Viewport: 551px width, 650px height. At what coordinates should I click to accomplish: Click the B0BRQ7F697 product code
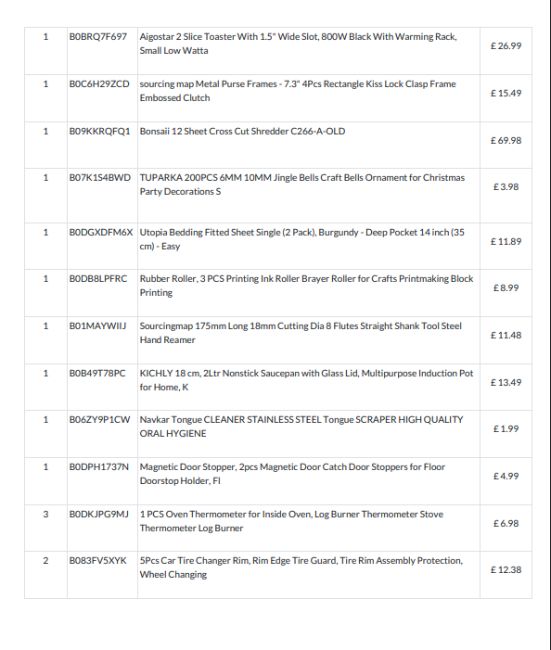pos(98,36)
